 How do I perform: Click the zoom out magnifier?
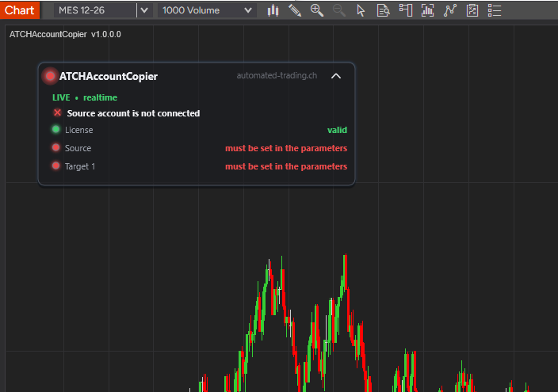pos(338,10)
